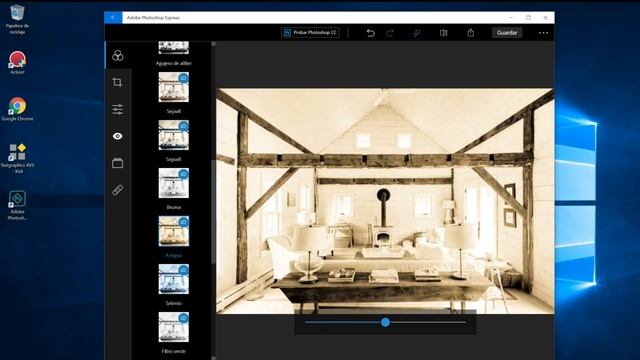Image resolution: width=640 pixels, height=360 pixels.
Task: Open Google Chrome desktop shortcut
Action: (x=17, y=109)
